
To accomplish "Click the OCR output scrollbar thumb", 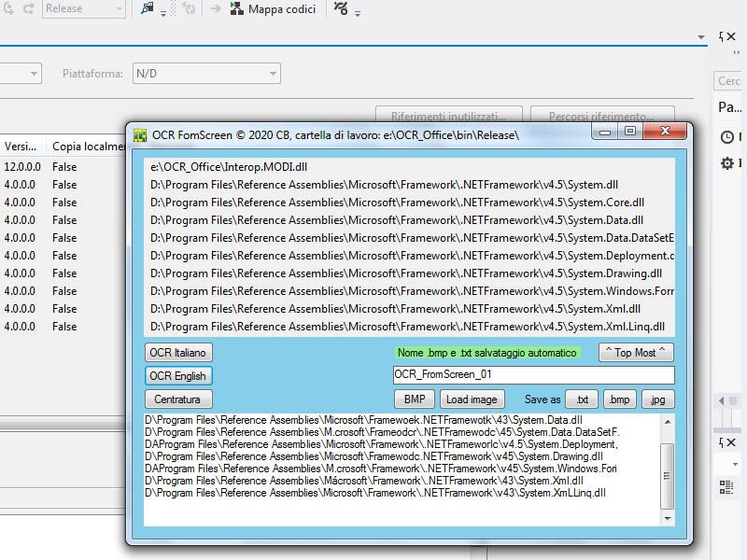I will coord(667,476).
